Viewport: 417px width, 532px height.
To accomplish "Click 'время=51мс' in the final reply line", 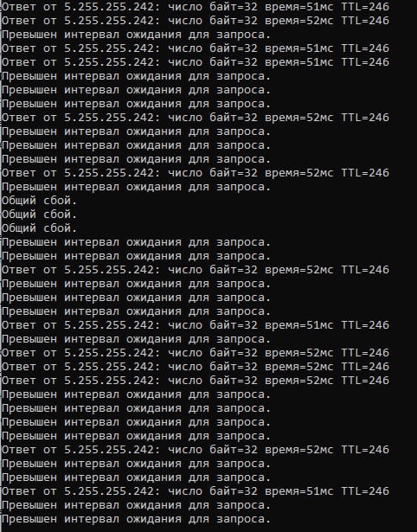I will [298, 491].
